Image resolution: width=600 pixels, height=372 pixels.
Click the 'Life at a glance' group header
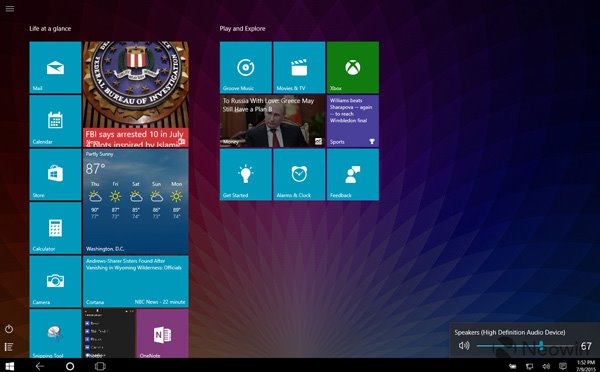pos(50,29)
